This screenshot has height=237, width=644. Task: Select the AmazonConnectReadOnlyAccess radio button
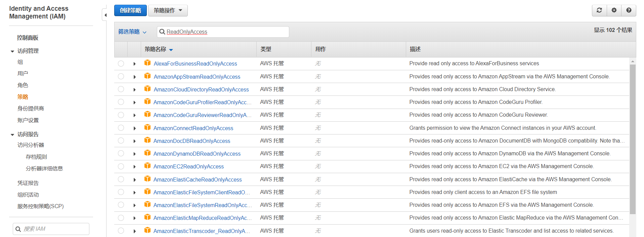pyautogui.click(x=121, y=128)
